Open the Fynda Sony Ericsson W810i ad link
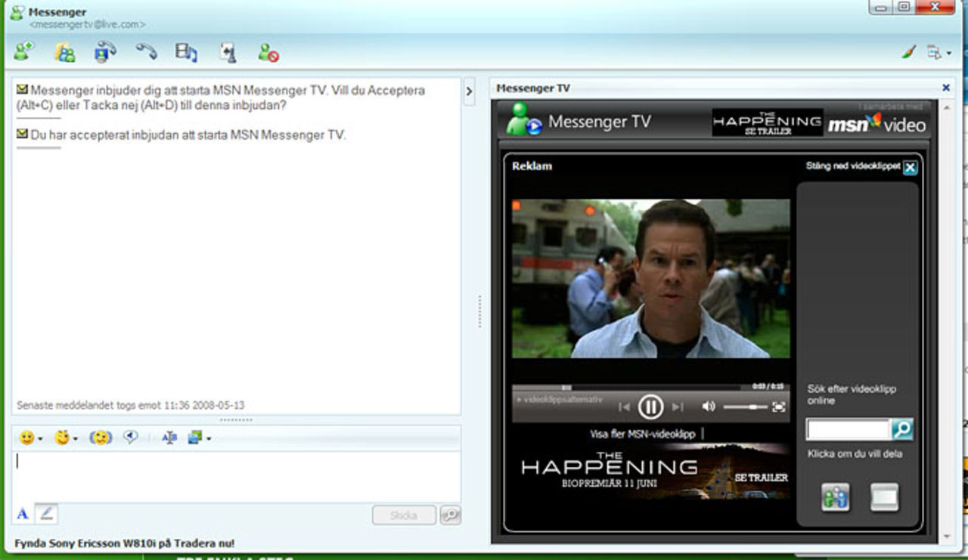968x560 pixels. coord(125,543)
